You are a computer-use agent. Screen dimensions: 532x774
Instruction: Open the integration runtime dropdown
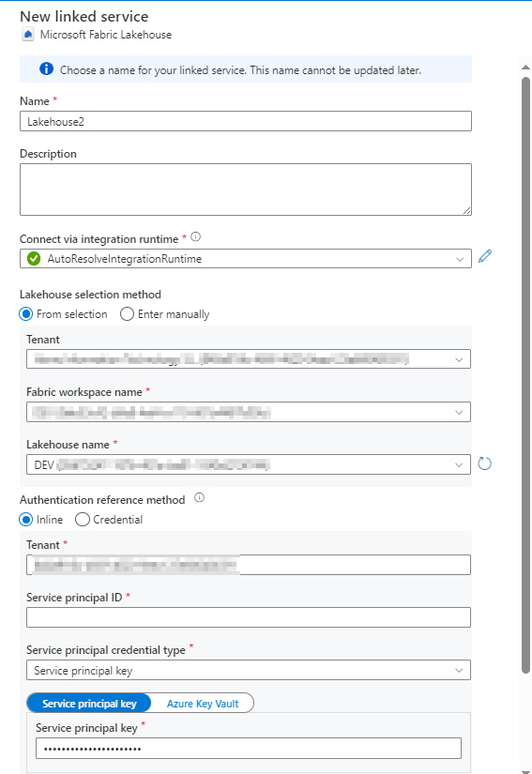(246, 259)
